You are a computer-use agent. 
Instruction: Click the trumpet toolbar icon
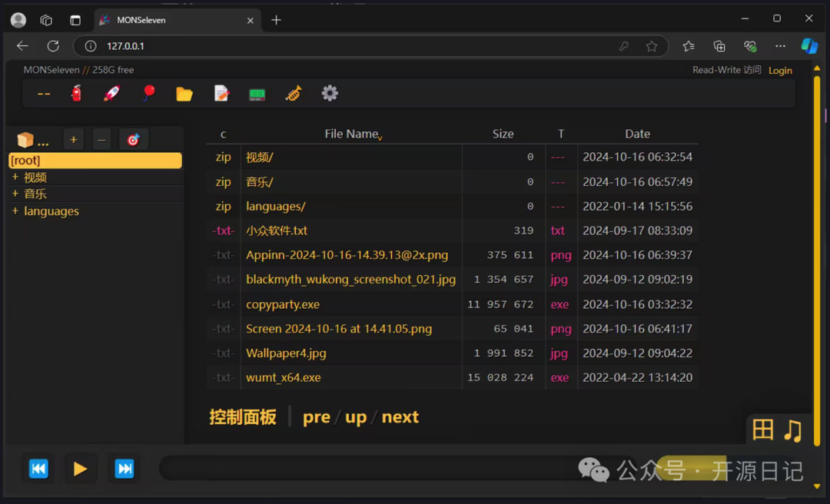(x=294, y=94)
